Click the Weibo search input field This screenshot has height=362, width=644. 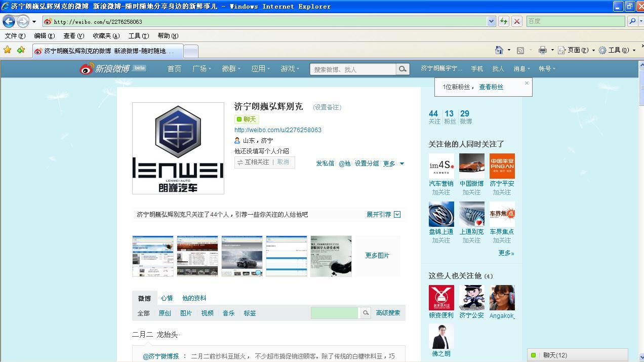pyautogui.click(x=353, y=69)
